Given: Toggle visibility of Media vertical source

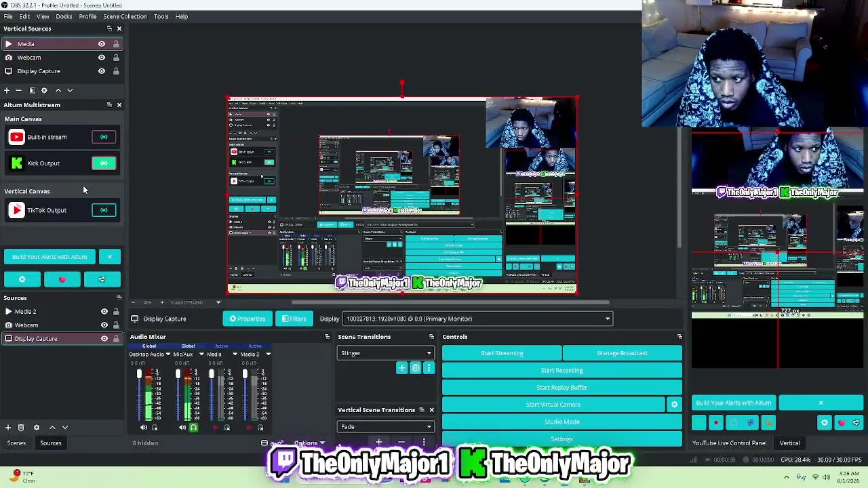Looking at the screenshot, I should tap(102, 44).
